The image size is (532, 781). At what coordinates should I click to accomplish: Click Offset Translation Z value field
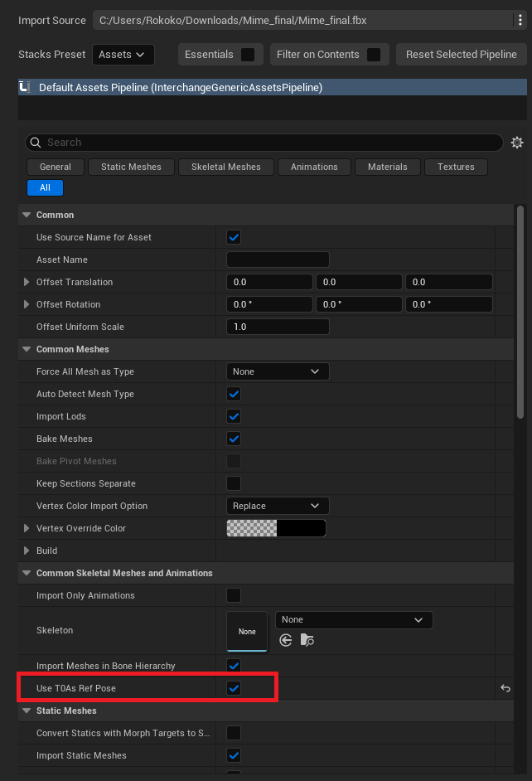click(449, 282)
